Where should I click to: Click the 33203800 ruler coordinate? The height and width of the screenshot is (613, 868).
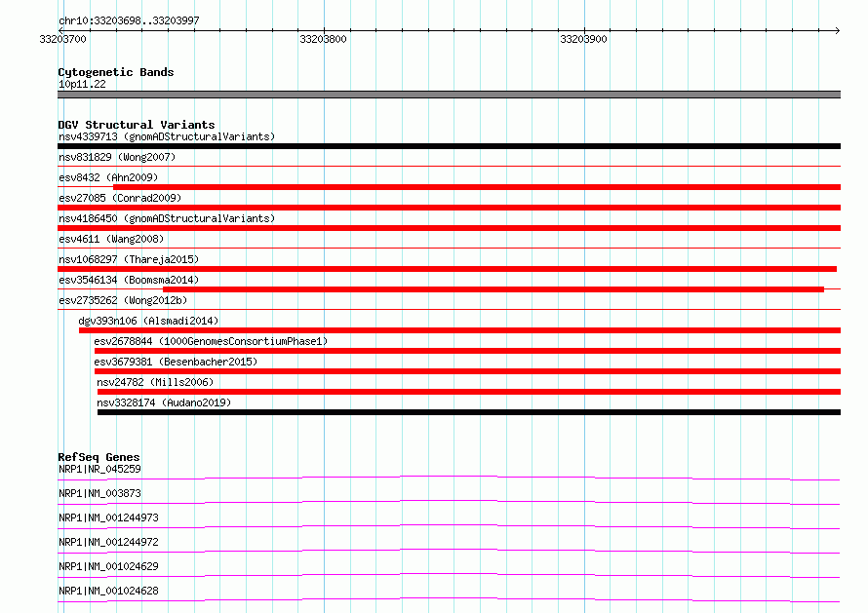323,39
